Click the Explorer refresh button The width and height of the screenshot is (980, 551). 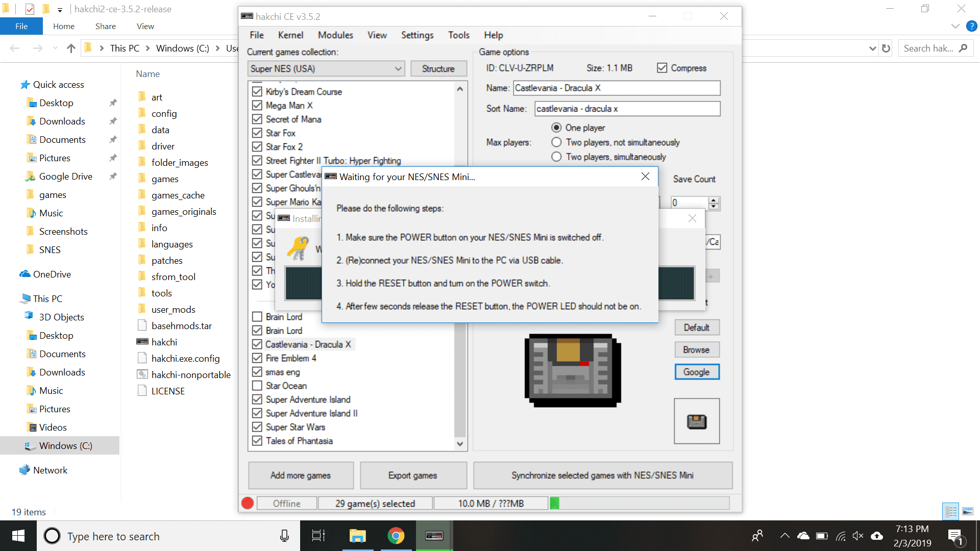coord(886,48)
